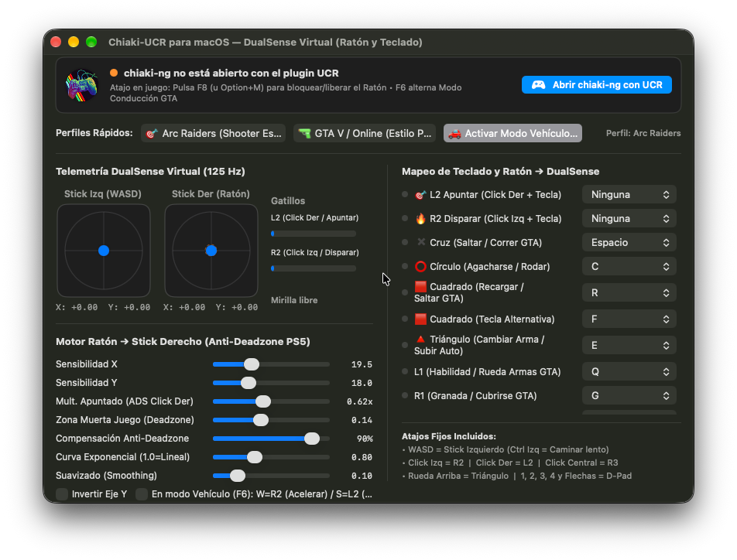This screenshot has height=560, width=737.
Task: Open the Cuadrado (Recargar) dropdown showing R
Action: [x=629, y=292]
